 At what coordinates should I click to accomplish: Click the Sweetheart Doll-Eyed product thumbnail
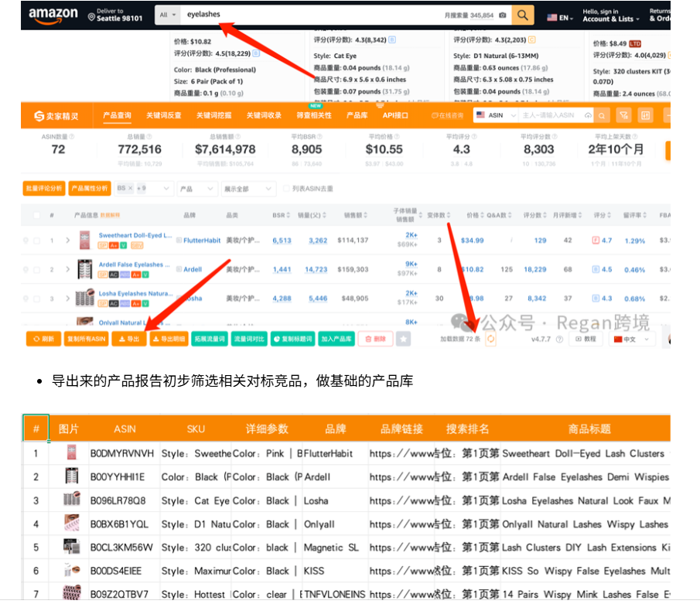point(84,240)
